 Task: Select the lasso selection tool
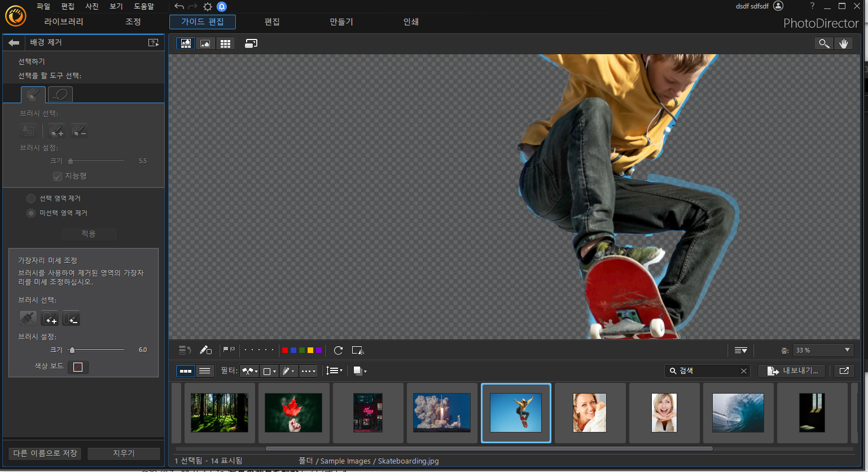click(x=60, y=94)
